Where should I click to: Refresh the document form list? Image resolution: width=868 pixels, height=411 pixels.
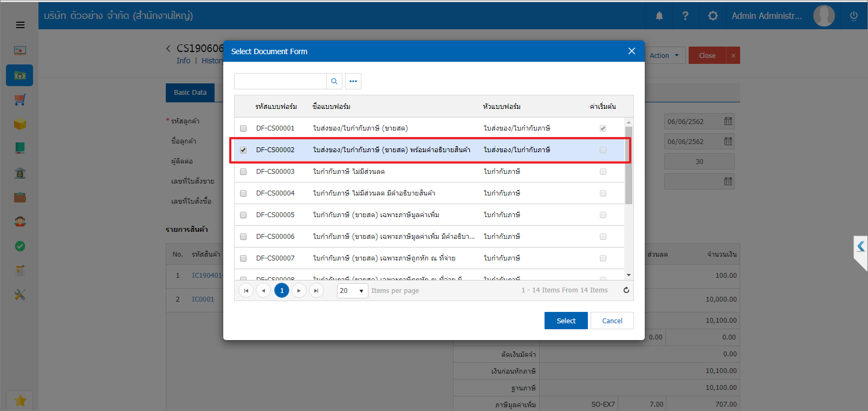point(626,290)
